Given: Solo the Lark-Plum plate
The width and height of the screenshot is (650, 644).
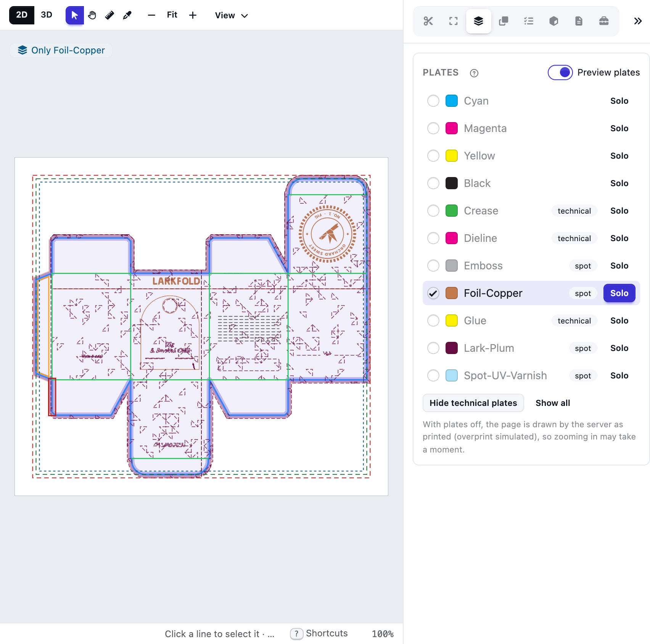Looking at the screenshot, I should [619, 348].
